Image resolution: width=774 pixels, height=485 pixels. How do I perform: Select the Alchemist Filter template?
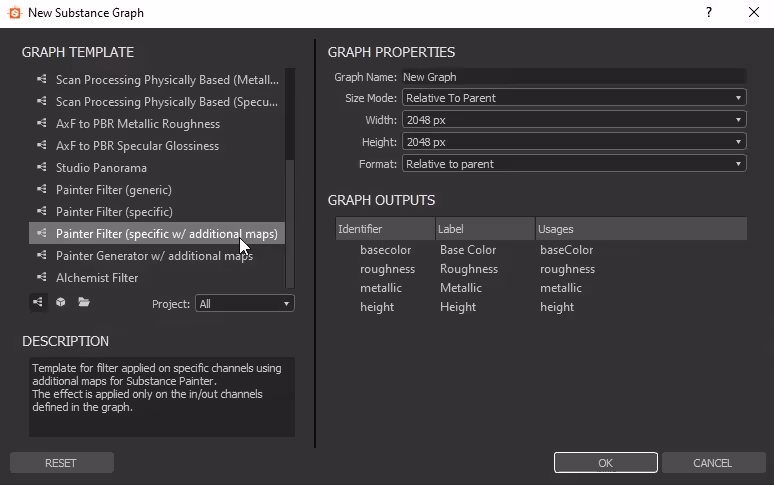(x=157, y=277)
